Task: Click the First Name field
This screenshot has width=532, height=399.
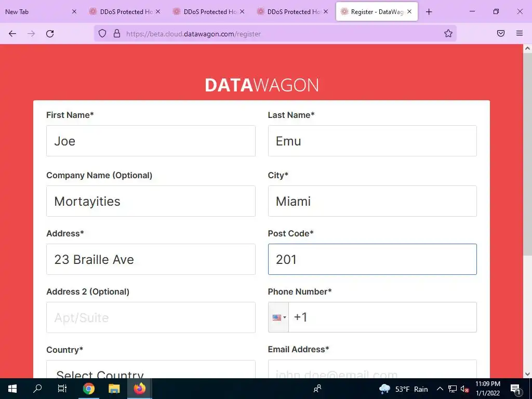Action: pyautogui.click(x=151, y=141)
